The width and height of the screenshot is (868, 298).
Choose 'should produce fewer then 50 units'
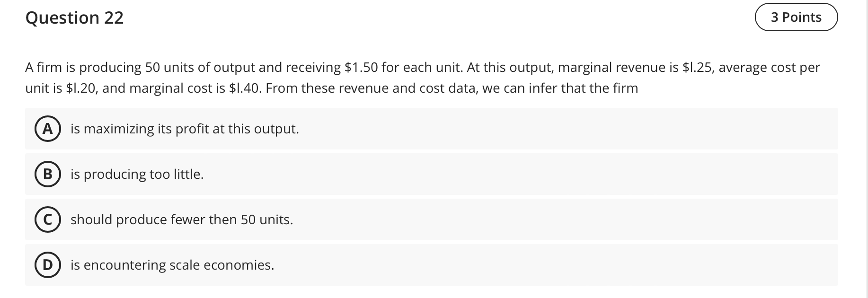(182, 219)
